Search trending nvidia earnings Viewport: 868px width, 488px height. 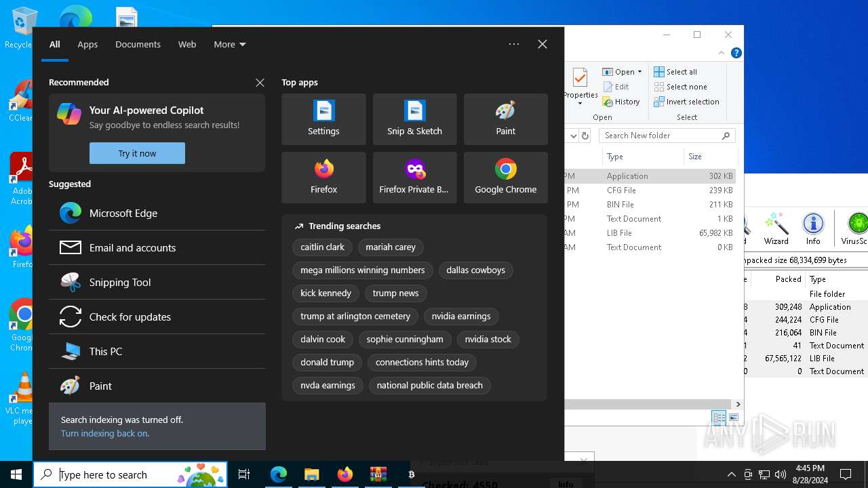coord(461,316)
